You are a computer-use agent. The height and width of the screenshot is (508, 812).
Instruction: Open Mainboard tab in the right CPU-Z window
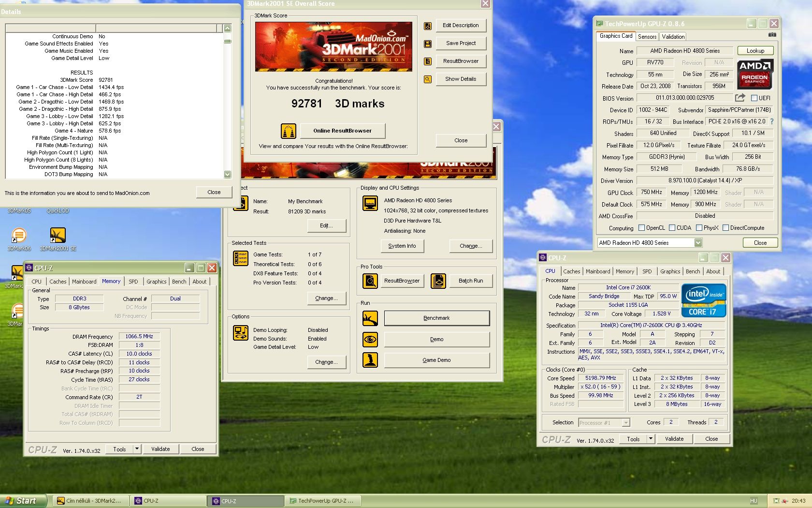coord(598,271)
